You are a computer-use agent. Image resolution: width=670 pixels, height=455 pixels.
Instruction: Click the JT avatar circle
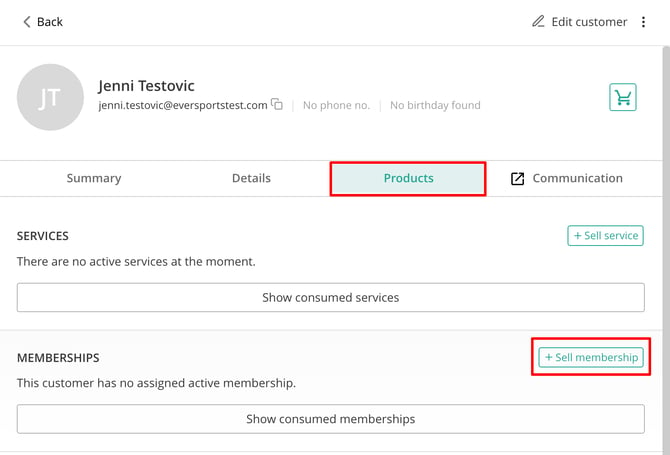[x=50, y=97]
